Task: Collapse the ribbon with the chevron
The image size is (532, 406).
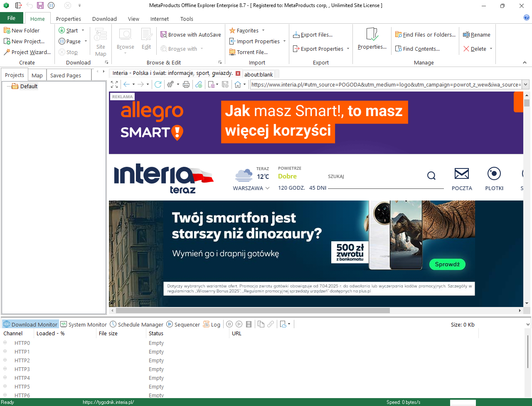Action: (525, 62)
